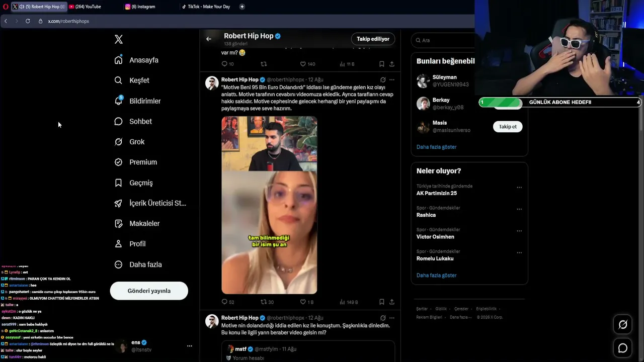Toggle the Takip ediliyor follow button
This screenshot has height=362, width=644.
pos(373,39)
